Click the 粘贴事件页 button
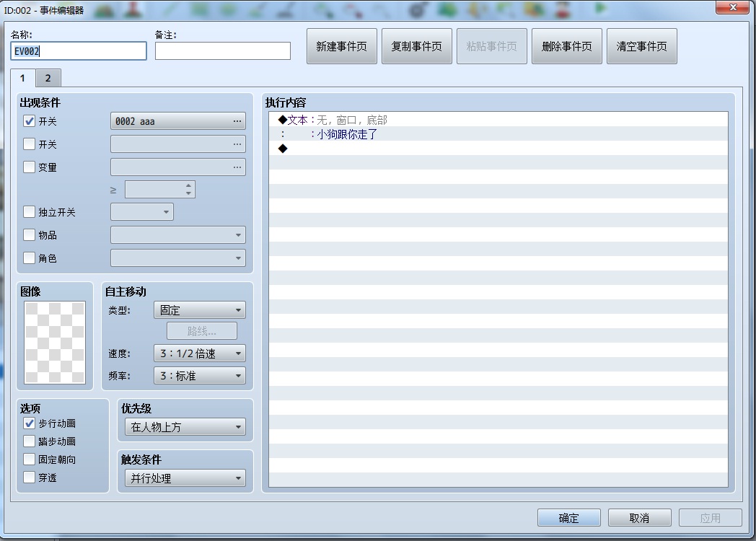The image size is (756, 541). (x=492, y=46)
